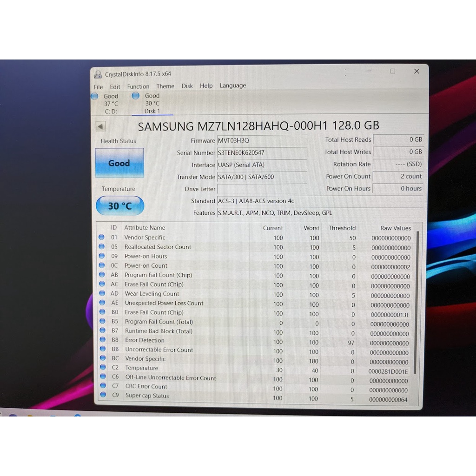Click status icon of Super cap Status
This screenshot has width=476, height=476.
tap(103, 395)
